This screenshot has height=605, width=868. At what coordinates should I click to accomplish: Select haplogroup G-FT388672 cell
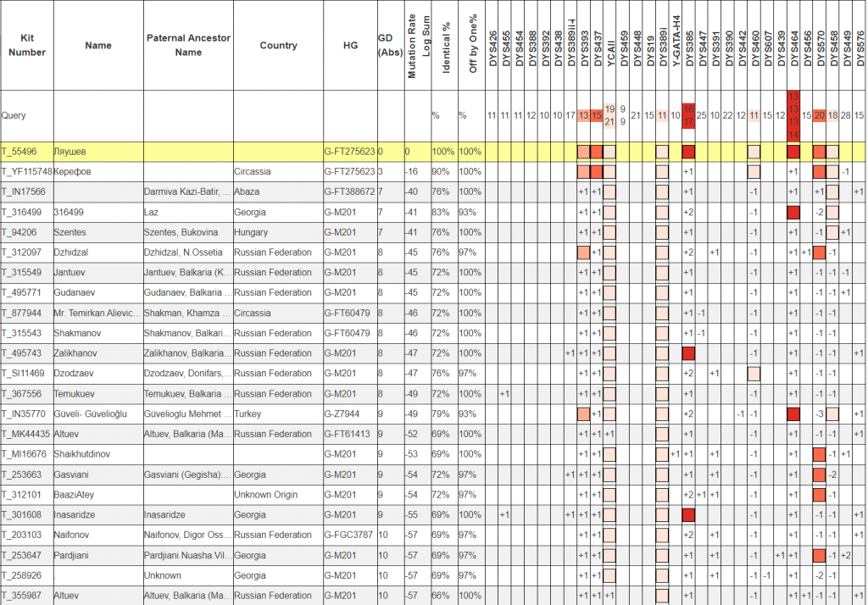pyautogui.click(x=349, y=191)
